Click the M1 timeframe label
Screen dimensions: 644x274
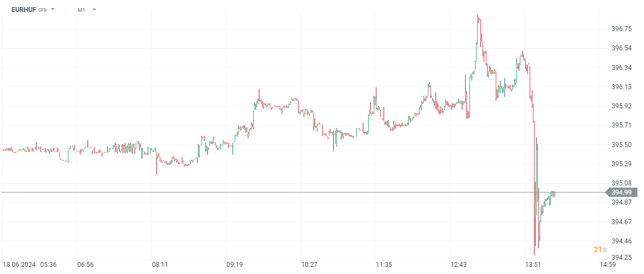click(x=81, y=10)
